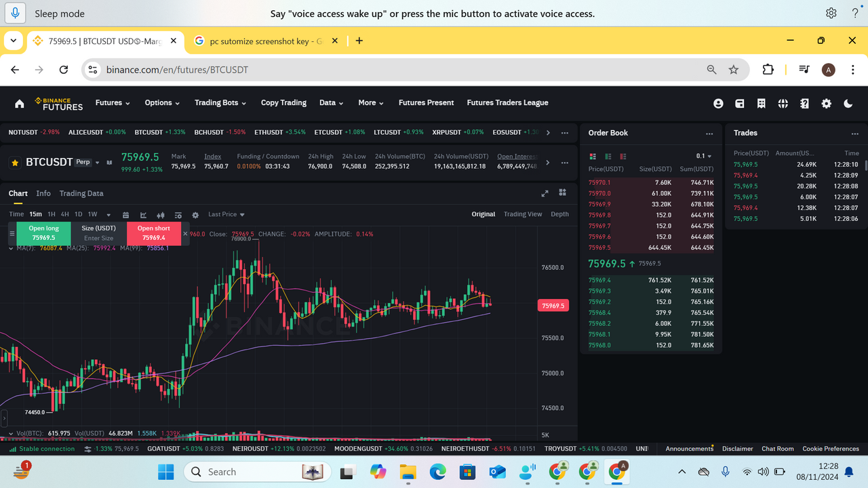Click Open long button
The image size is (868, 488).
coord(44,233)
